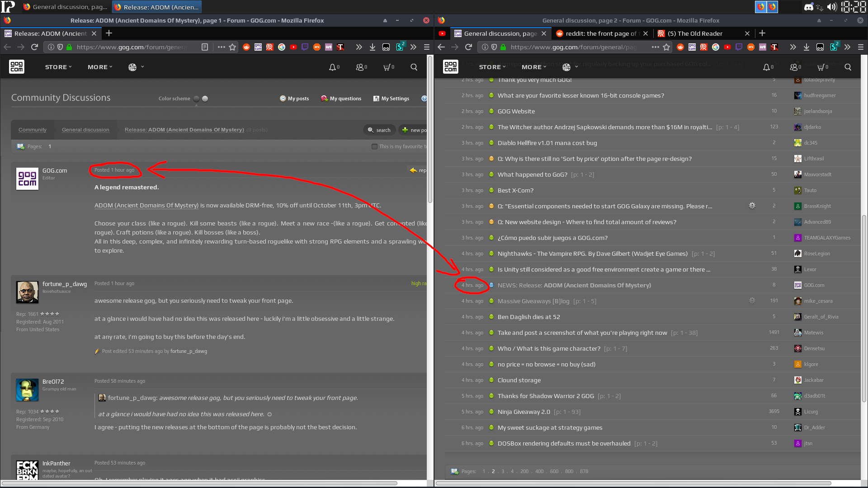Click GOG.com logo in left window header

point(17,67)
